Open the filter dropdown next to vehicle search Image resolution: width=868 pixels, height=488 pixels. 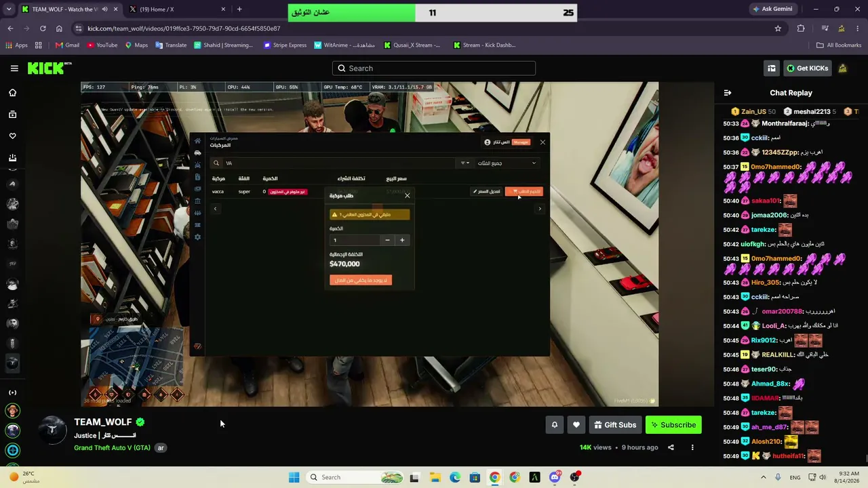(x=465, y=163)
